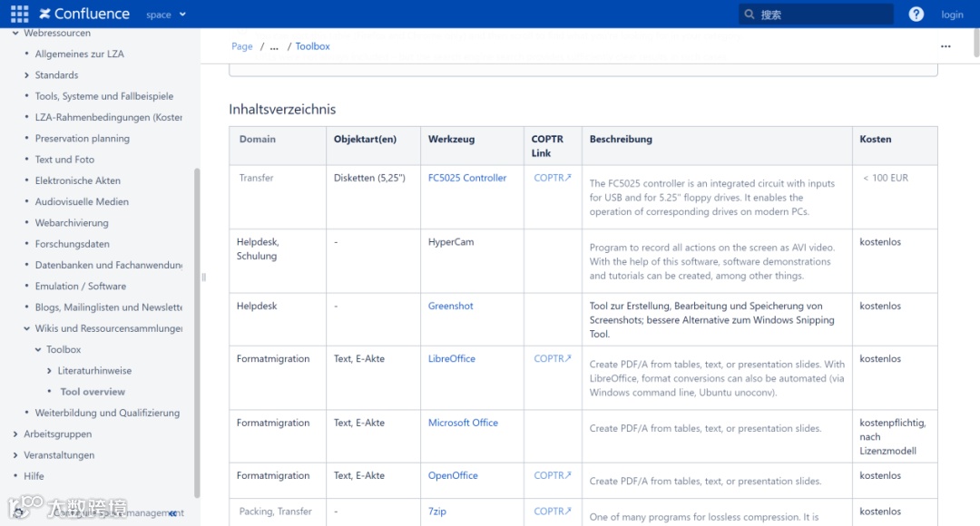
Task: Click the Page breadcrumb link
Action: (242, 46)
